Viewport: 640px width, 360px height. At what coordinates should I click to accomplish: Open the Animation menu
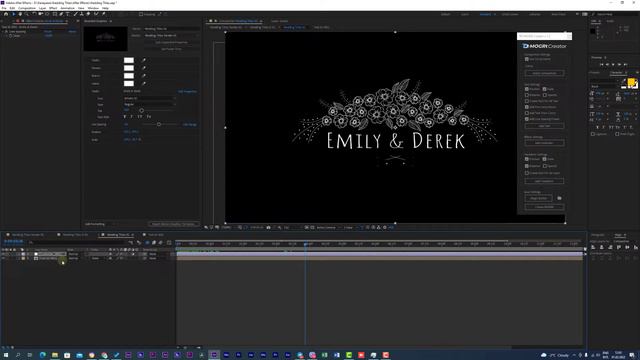pos(67,8)
